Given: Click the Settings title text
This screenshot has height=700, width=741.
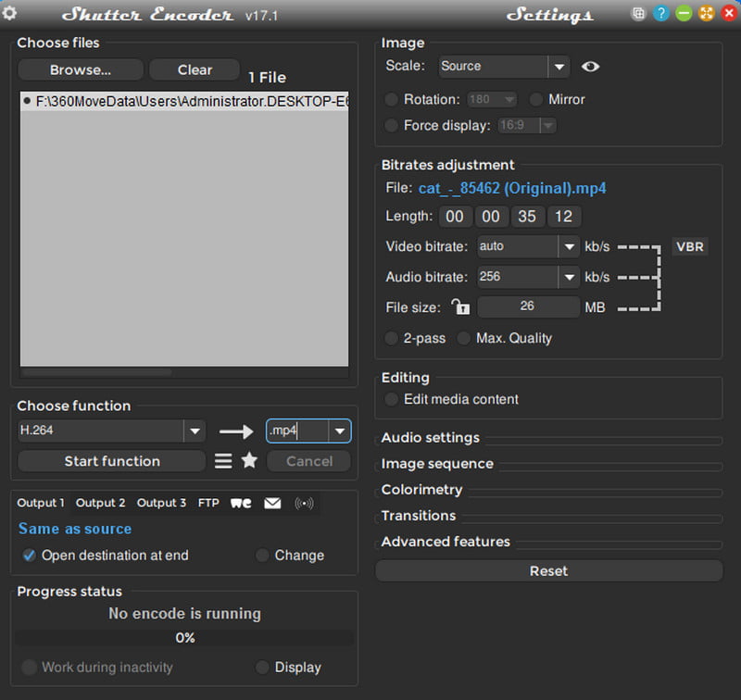Looking at the screenshot, I should [549, 15].
